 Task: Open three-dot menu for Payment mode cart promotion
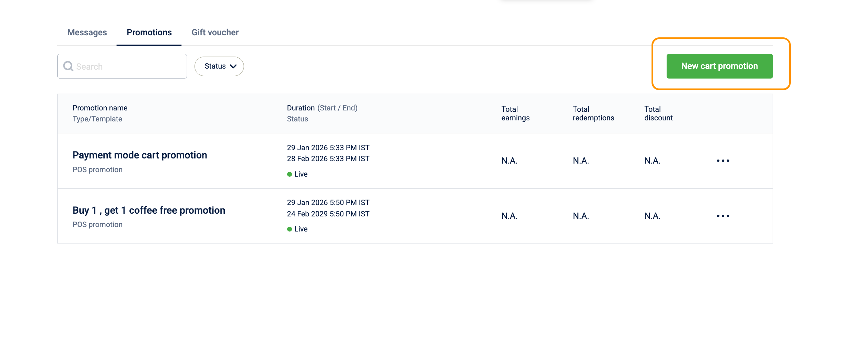click(x=723, y=161)
